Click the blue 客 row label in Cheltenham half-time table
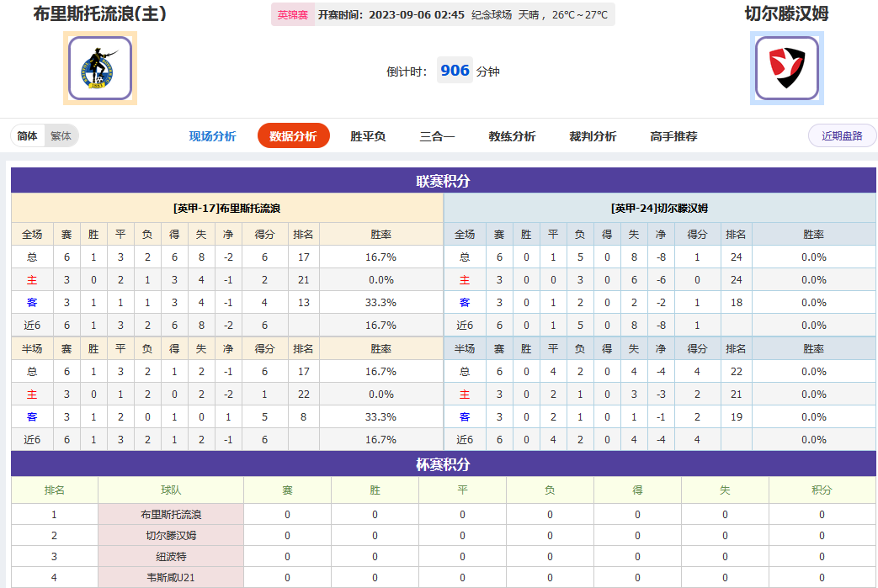This screenshot has width=878, height=588. [x=465, y=416]
